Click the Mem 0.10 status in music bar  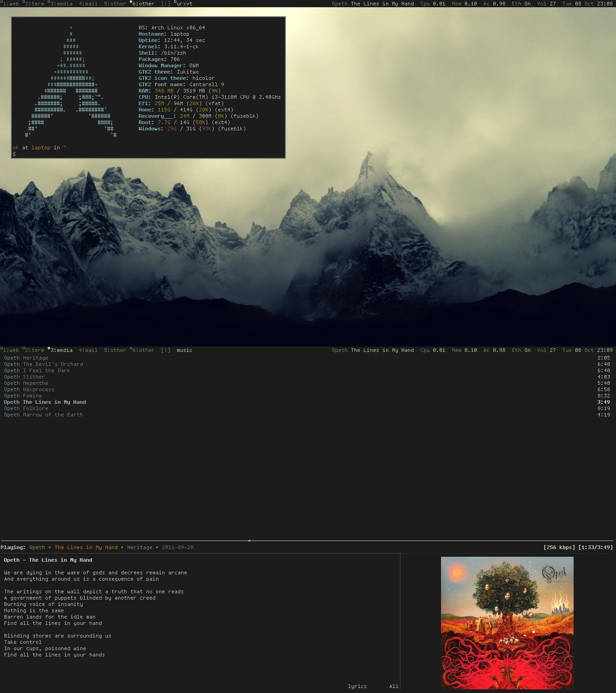(x=464, y=350)
